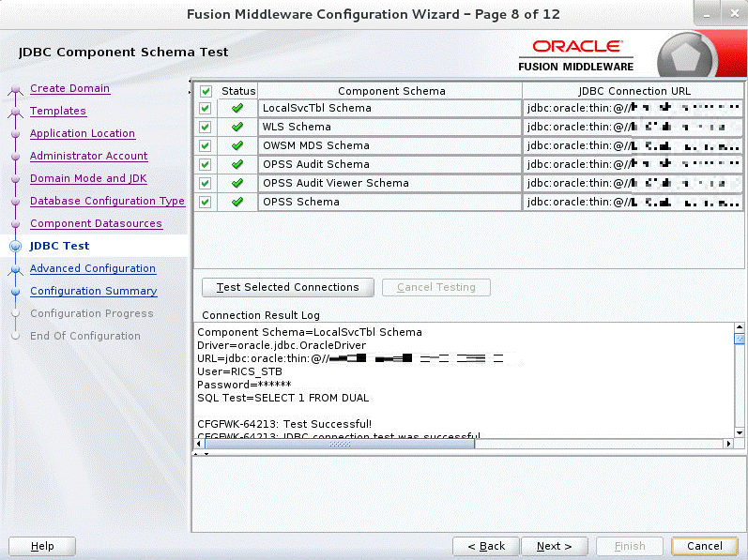
Task: Open the Templates step link
Action: click(x=58, y=111)
